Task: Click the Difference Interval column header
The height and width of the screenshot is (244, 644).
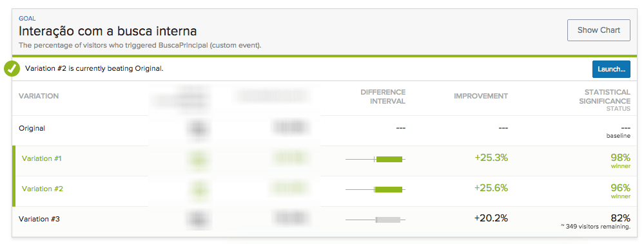Action: 383,97
